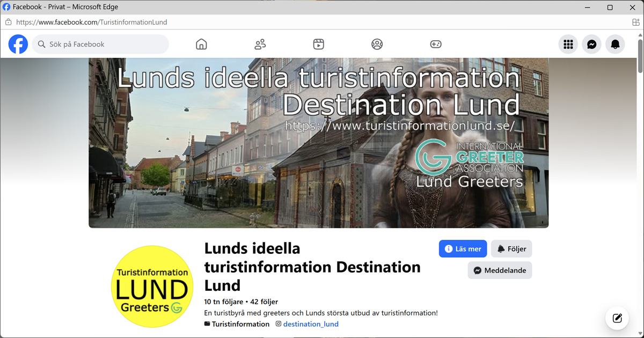Click the Facebook logo top left
The image size is (644, 338).
click(18, 44)
